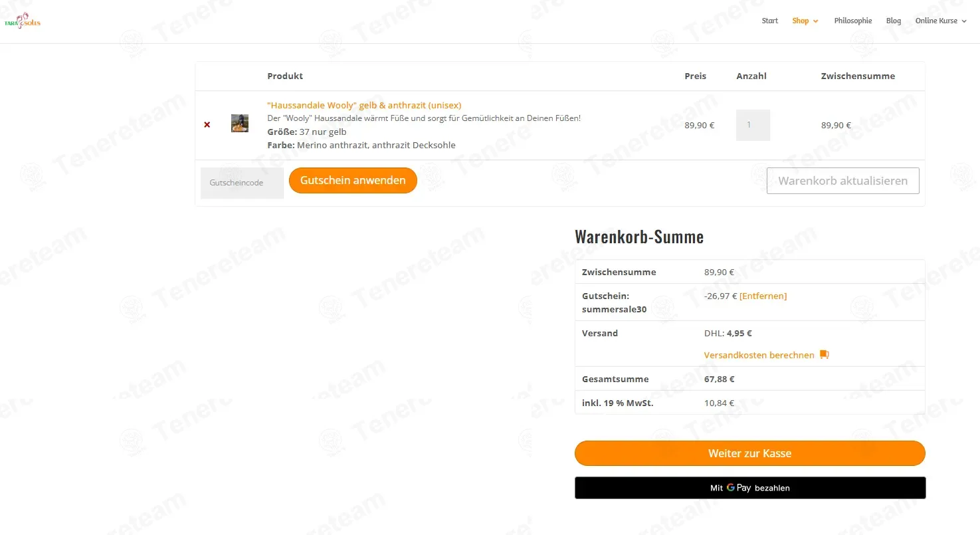Click the Warenkorb-Summe heading
The height and width of the screenshot is (535, 980).
[639, 237]
